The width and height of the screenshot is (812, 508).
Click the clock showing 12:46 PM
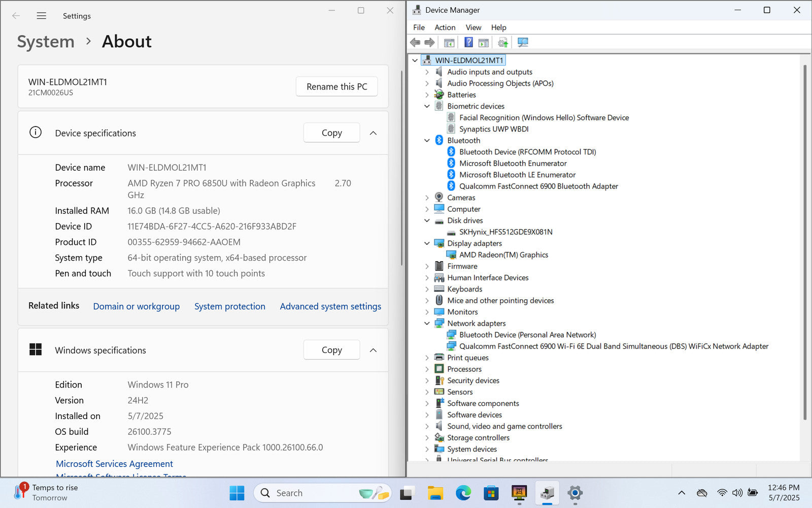[x=784, y=488]
